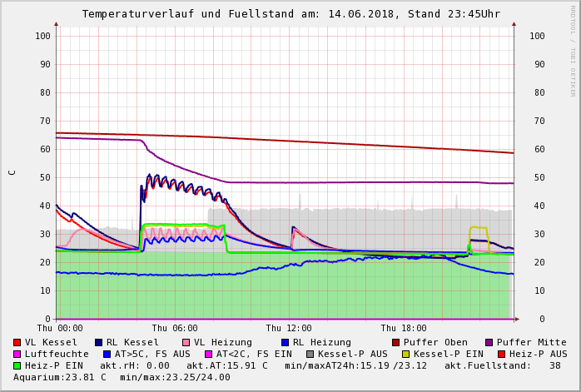Select the pink VL Heizung legend swatch
This screenshot has width=581, height=392.
point(186,342)
